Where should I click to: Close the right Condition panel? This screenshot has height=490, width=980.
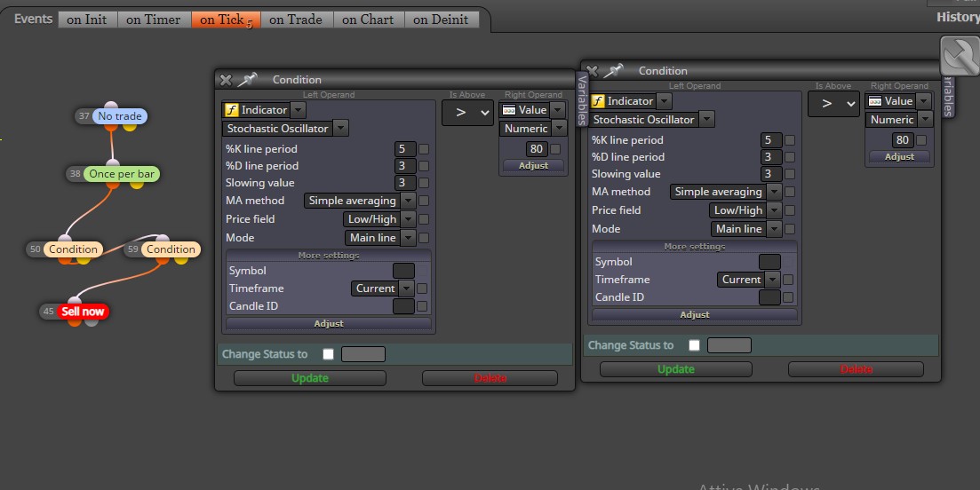click(592, 70)
